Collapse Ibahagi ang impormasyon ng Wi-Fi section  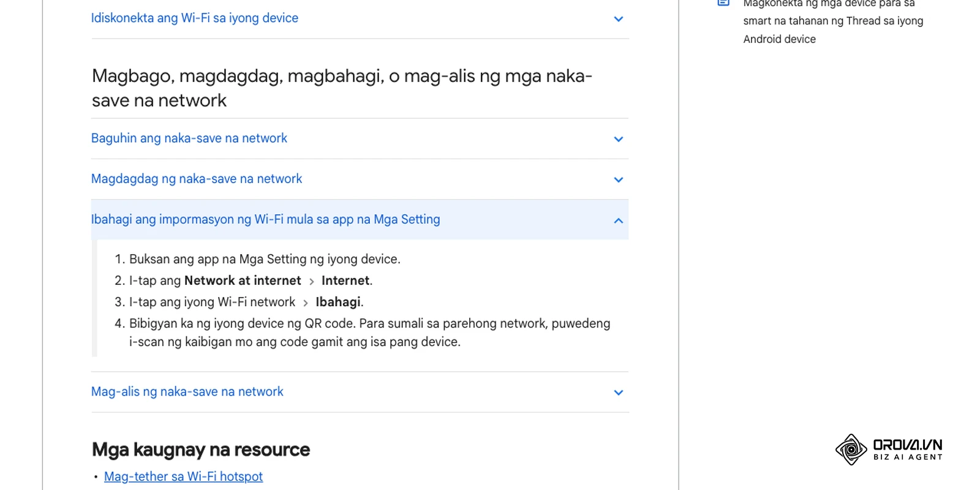click(x=360, y=219)
